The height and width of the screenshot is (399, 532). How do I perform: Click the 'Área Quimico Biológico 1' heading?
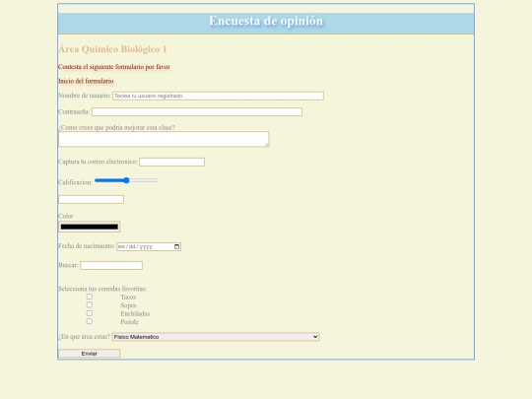coord(112,49)
